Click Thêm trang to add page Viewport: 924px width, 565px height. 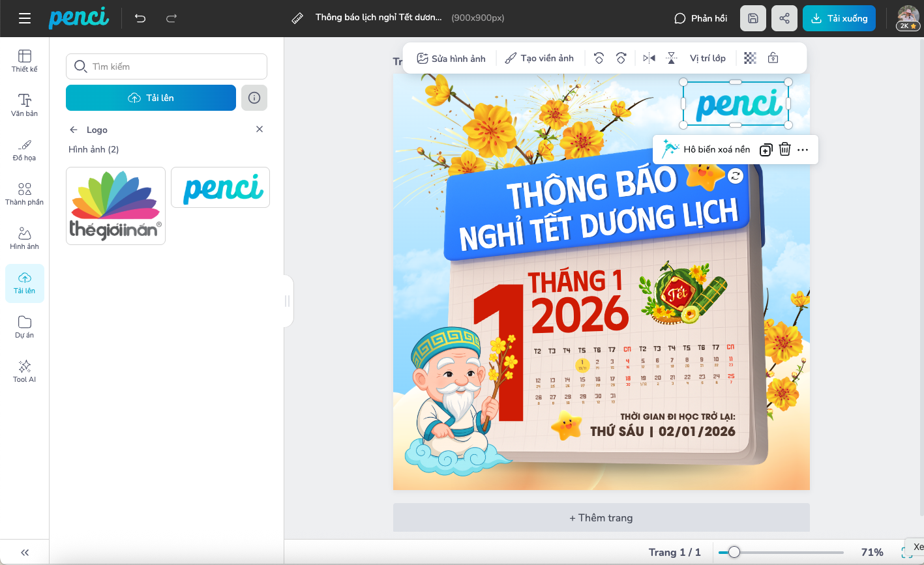coord(601,518)
